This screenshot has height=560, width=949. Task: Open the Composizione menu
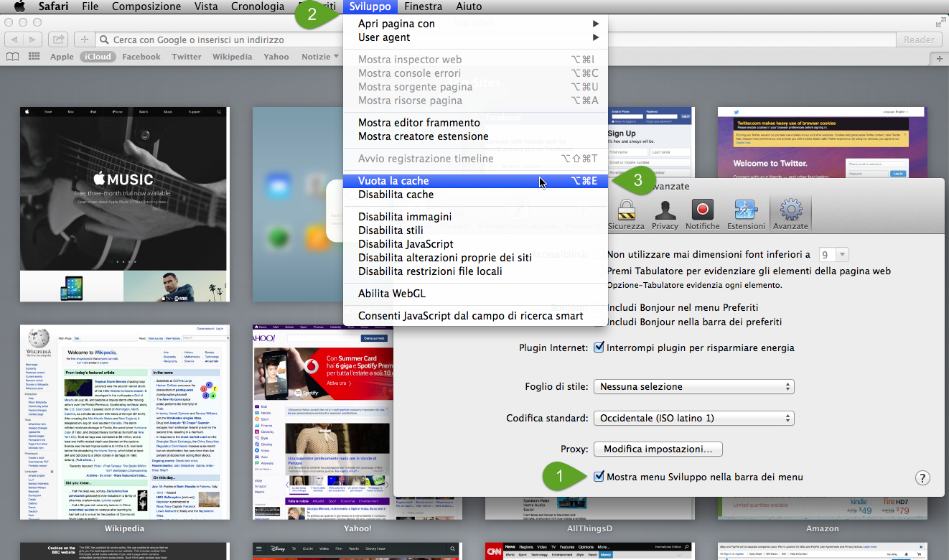146,6
